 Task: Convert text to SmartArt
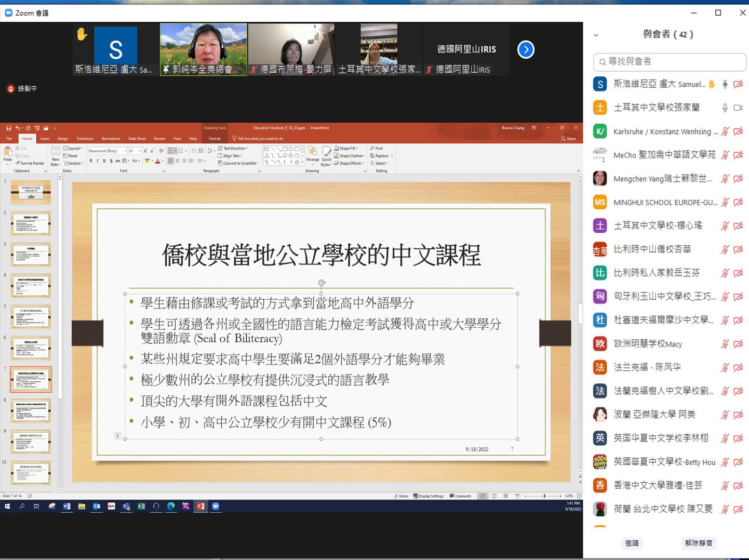238,163
